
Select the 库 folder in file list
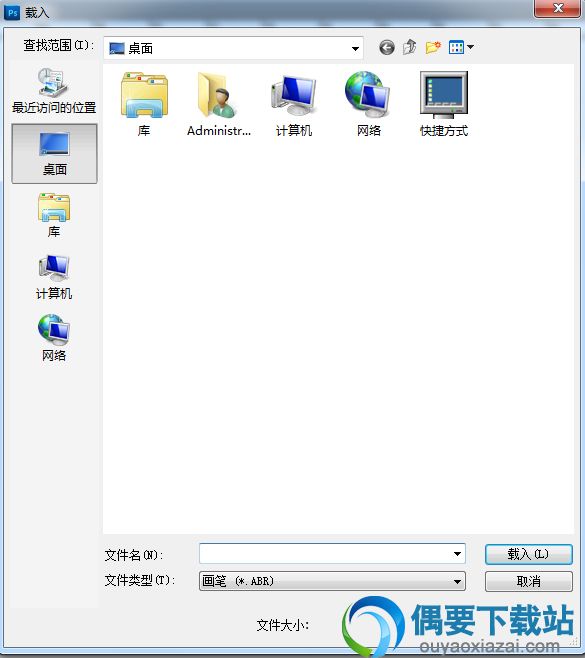pyautogui.click(x=144, y=104)
